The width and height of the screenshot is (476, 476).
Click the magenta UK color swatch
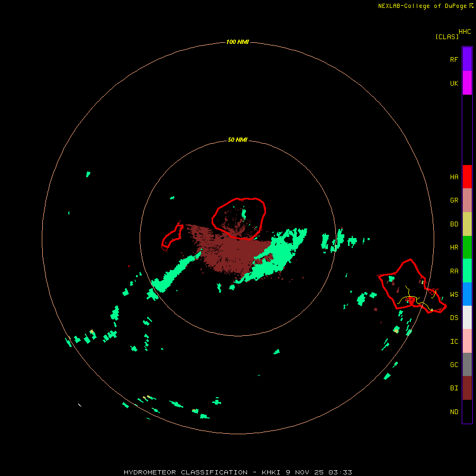(x=467, y=83)
